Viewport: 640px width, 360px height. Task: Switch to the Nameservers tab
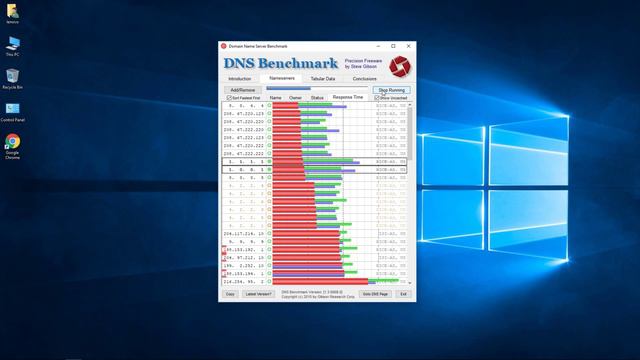(x=282, y=78)
